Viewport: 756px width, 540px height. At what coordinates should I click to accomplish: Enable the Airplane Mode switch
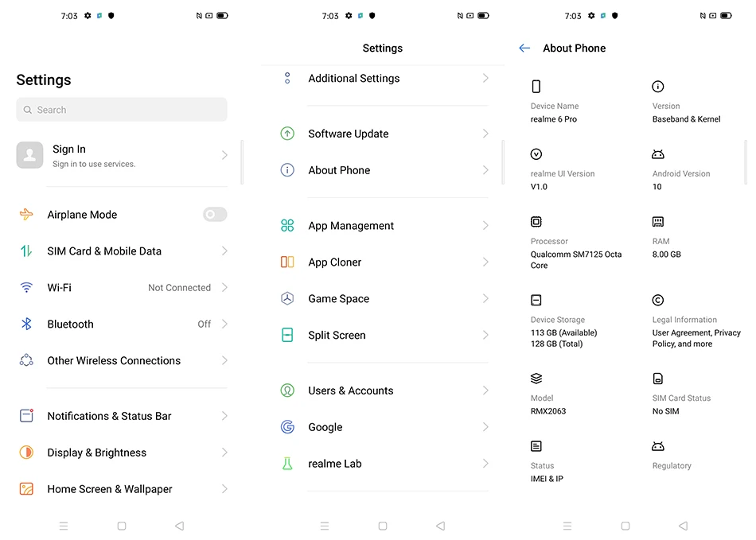[215, 215]
